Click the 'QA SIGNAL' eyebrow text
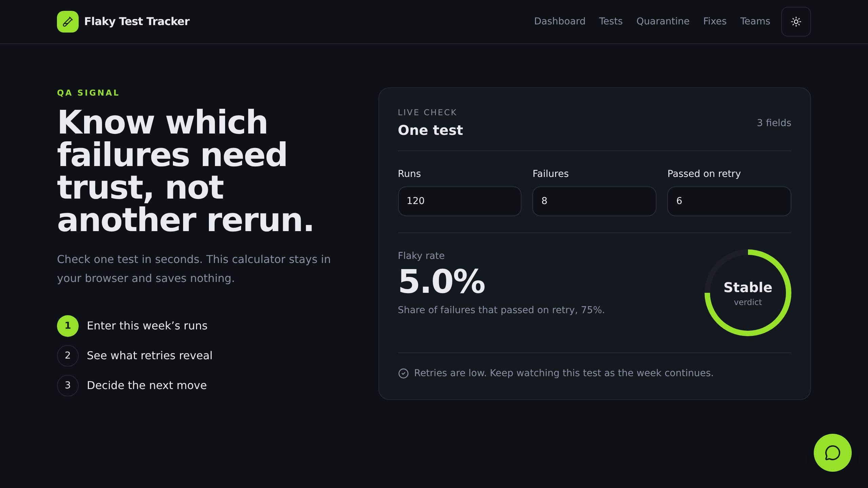Image resolution: width=868 pixels, height=488 pixels. 88,93
